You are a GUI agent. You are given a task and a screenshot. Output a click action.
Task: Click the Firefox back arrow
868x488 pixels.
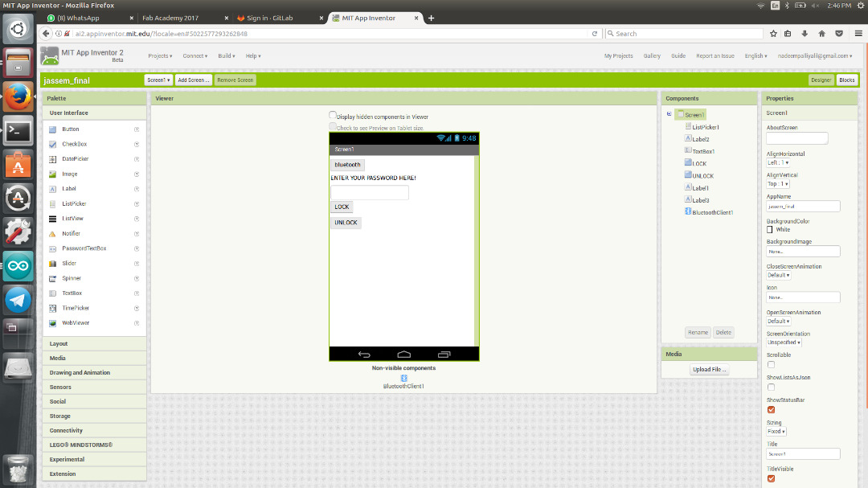point(46,33)
